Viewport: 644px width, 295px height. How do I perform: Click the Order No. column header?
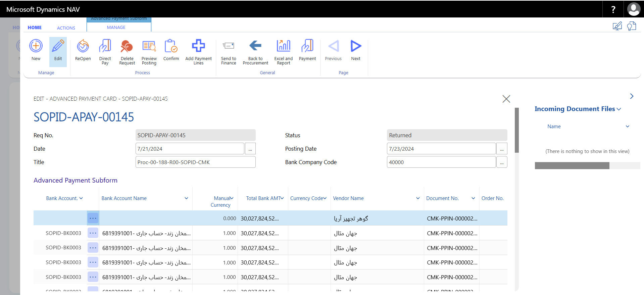tap(492, 198)
